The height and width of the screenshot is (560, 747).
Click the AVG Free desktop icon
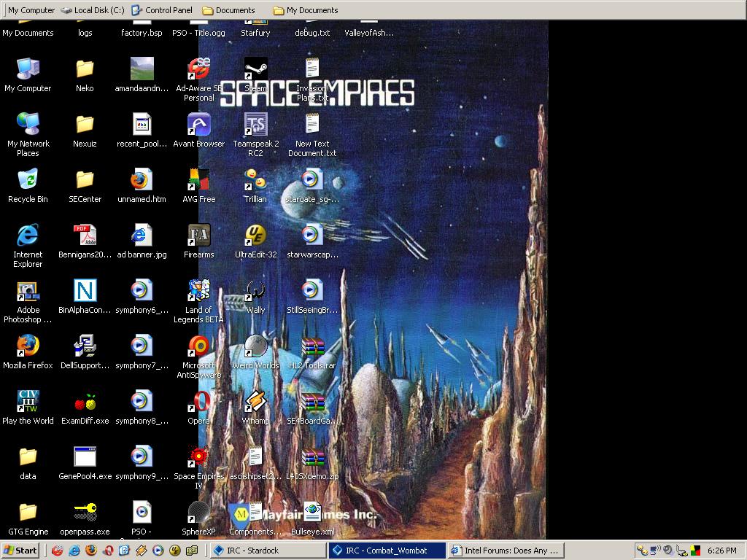[x=198, y=181]
